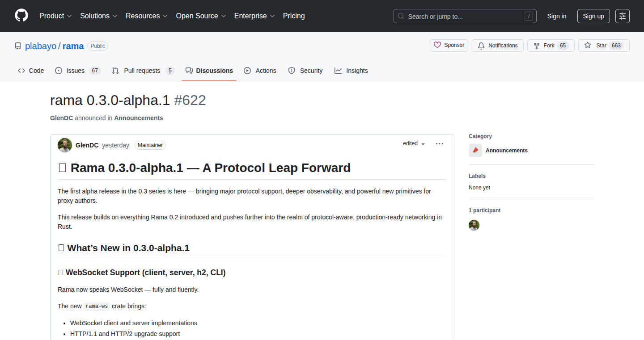Click the Actions play icon
Screen dimensions: 644x340
[x=247, y=71]
